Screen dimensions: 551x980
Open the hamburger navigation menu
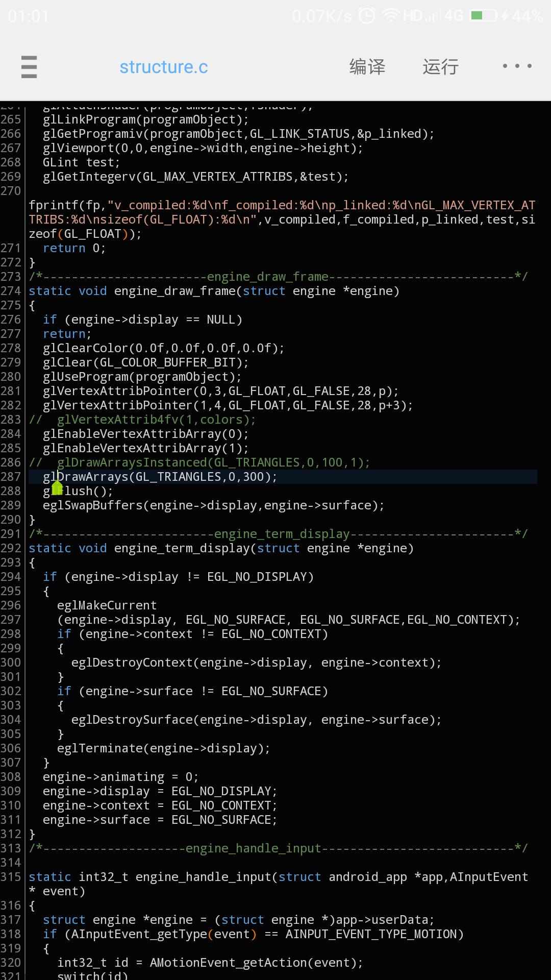point(29,67)
